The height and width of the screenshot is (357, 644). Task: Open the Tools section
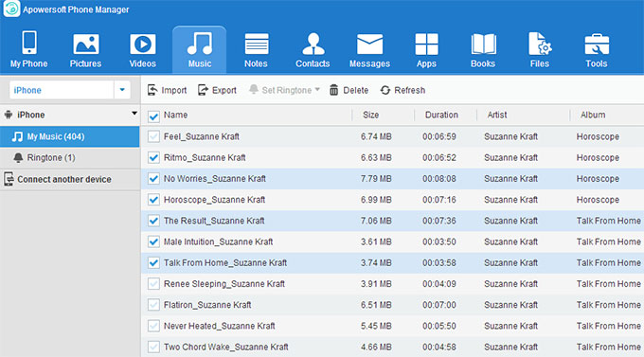coord(597,49)
